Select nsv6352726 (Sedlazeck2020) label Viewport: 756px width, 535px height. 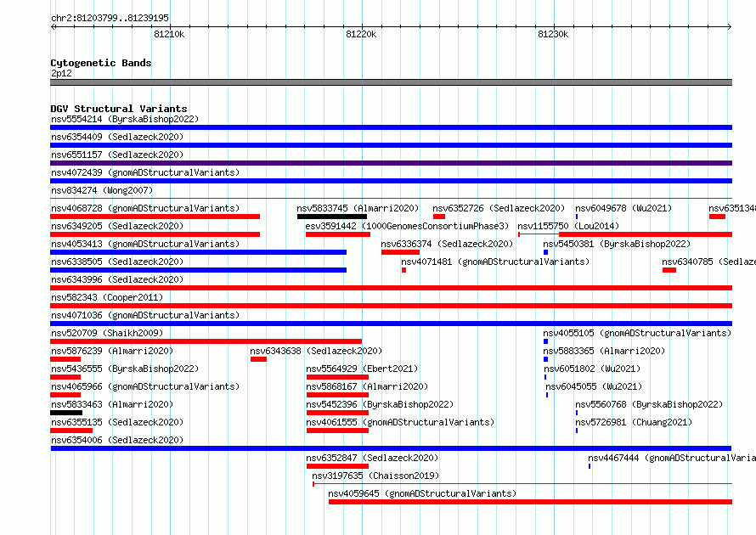point(499,208)
